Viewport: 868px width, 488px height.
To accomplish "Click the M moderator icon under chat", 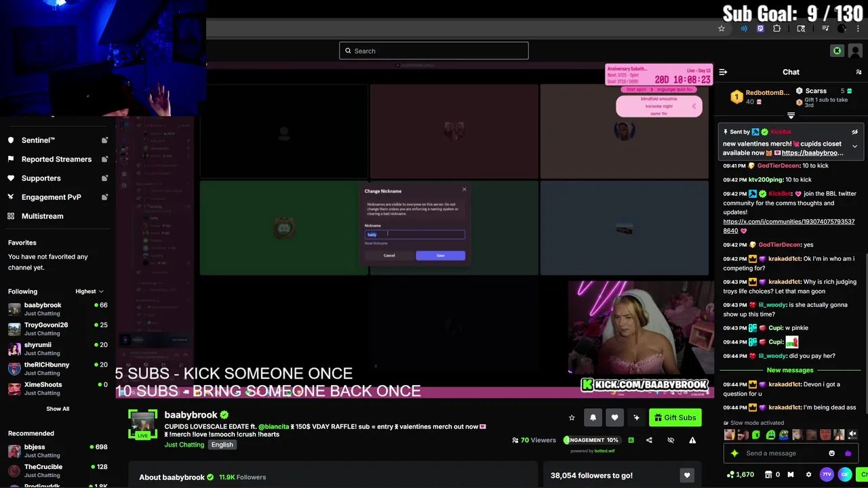I will [791, 474].
